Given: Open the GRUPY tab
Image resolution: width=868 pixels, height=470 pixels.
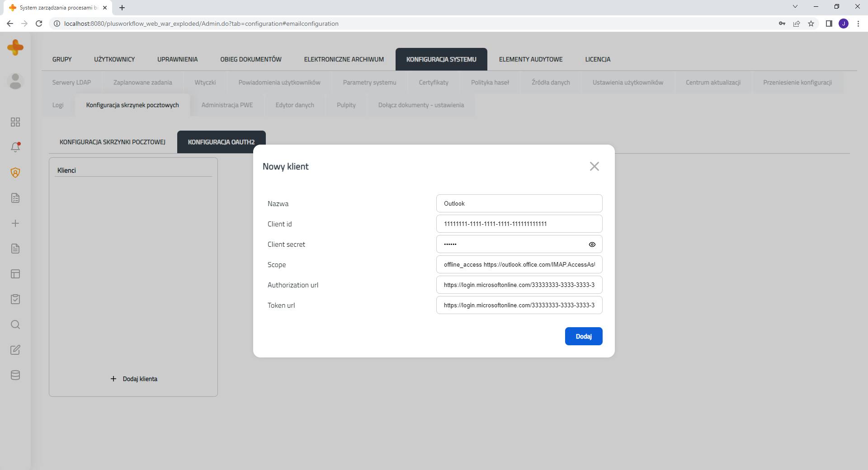Looking at the screenshot, I should pos(62,59).
